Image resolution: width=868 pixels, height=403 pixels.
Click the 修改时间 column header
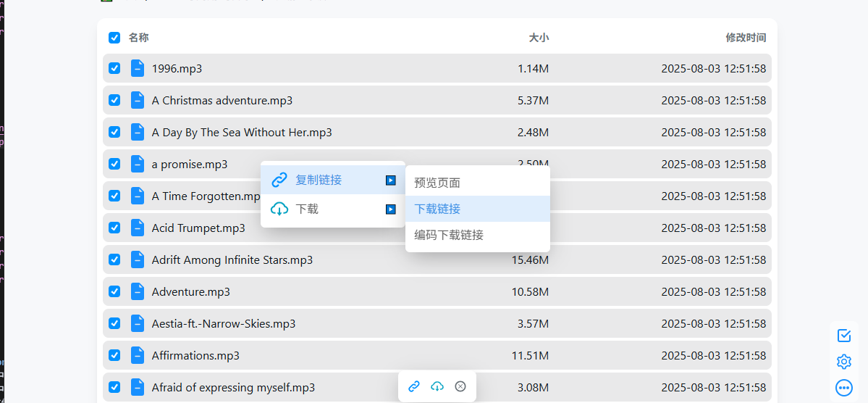pyautogui.click(x=746, y=38)
